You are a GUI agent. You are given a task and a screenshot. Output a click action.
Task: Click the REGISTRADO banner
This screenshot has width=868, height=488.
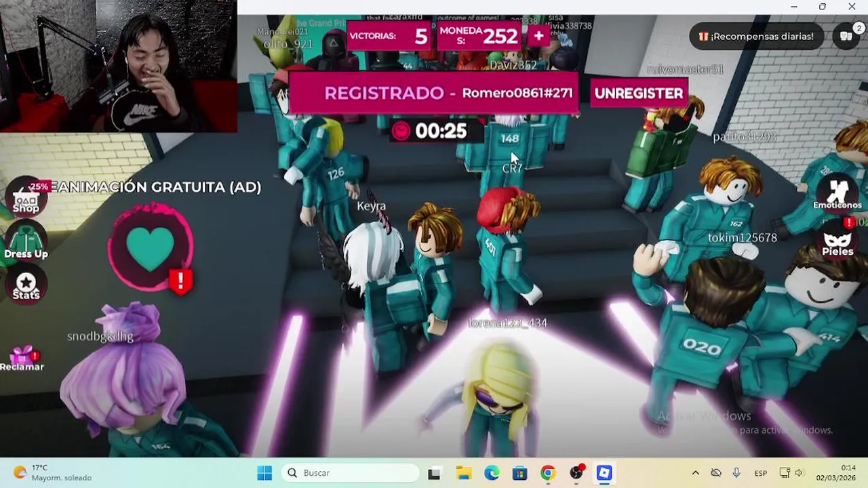coord(434,93)
